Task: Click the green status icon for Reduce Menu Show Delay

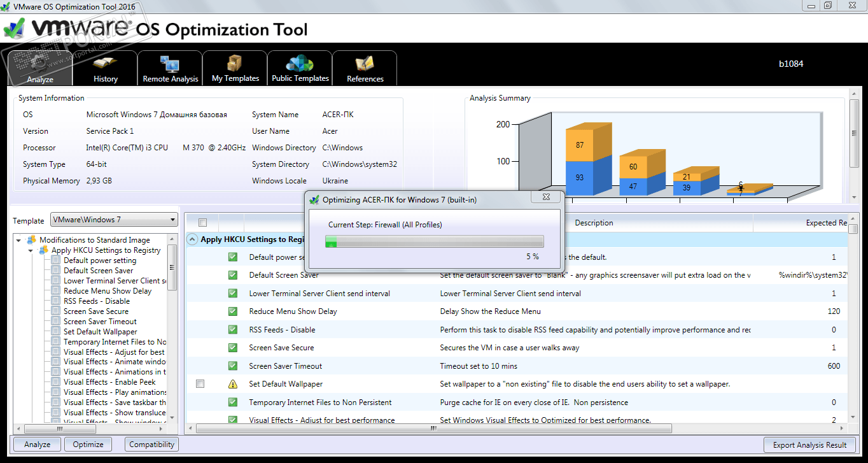Action: pyautogui.click(x=233, y=311)
